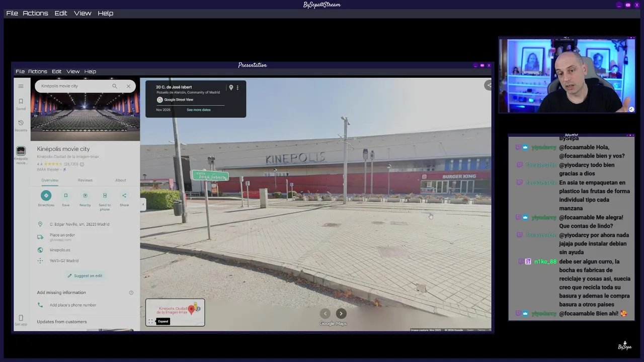Click the rating info circle icon
The height and width of the screenshot is (362, 644).
[82, 164]
